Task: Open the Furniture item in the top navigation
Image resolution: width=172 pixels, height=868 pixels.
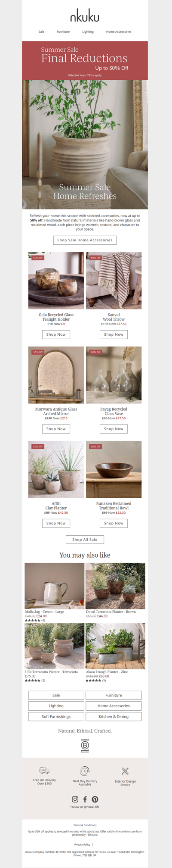Action: (63, 32)
